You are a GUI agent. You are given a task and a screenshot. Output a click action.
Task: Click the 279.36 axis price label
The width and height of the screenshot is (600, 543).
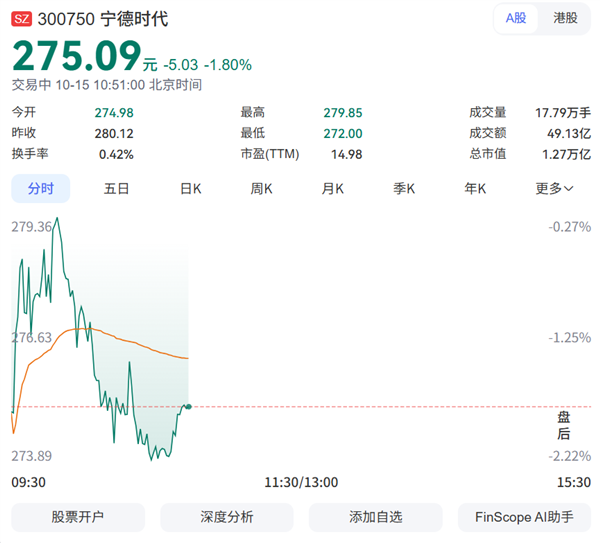tap(31, 227)
